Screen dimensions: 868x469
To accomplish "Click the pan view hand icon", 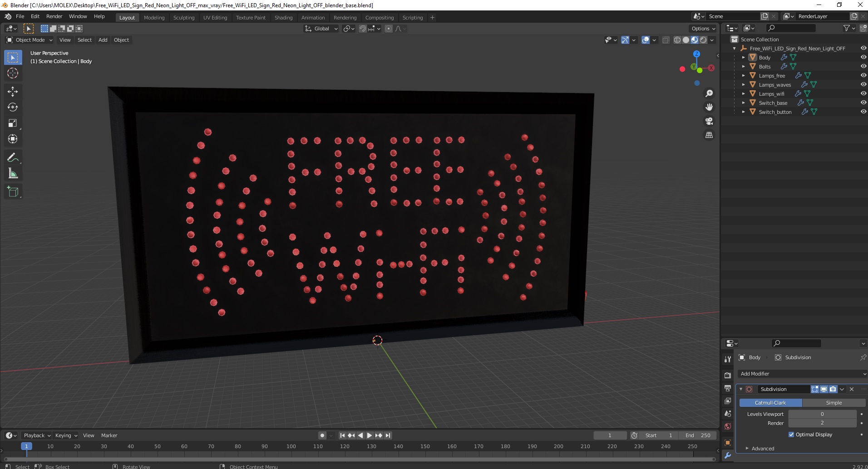I will point(709,107).
